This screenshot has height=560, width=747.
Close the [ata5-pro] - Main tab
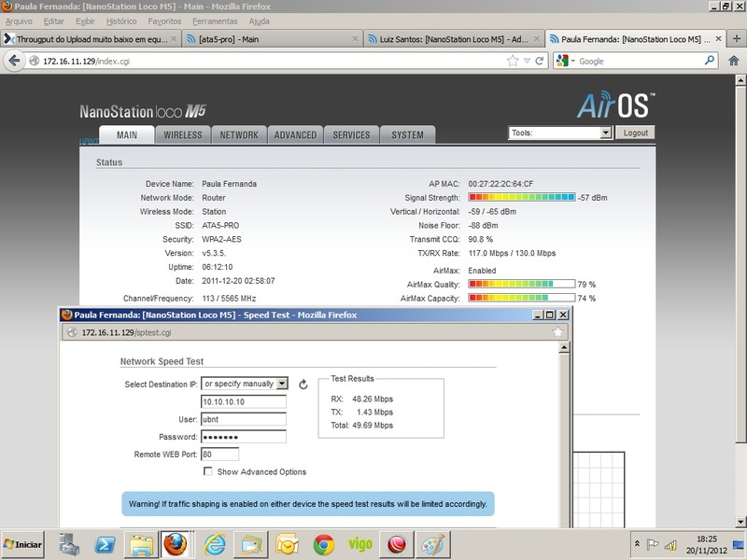pos(356,39)
